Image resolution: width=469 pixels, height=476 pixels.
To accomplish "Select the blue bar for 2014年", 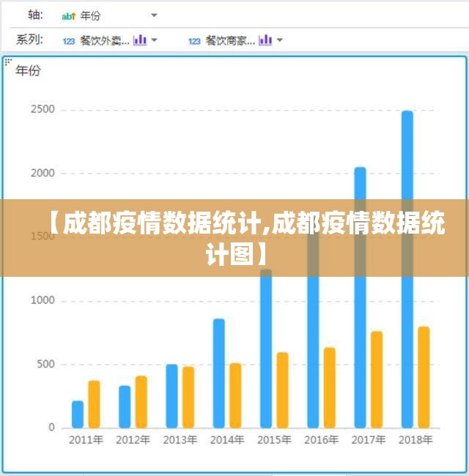I will coord(219,373).
